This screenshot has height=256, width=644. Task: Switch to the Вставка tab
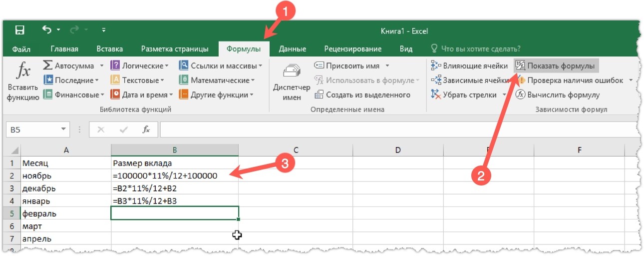point(109,48)
